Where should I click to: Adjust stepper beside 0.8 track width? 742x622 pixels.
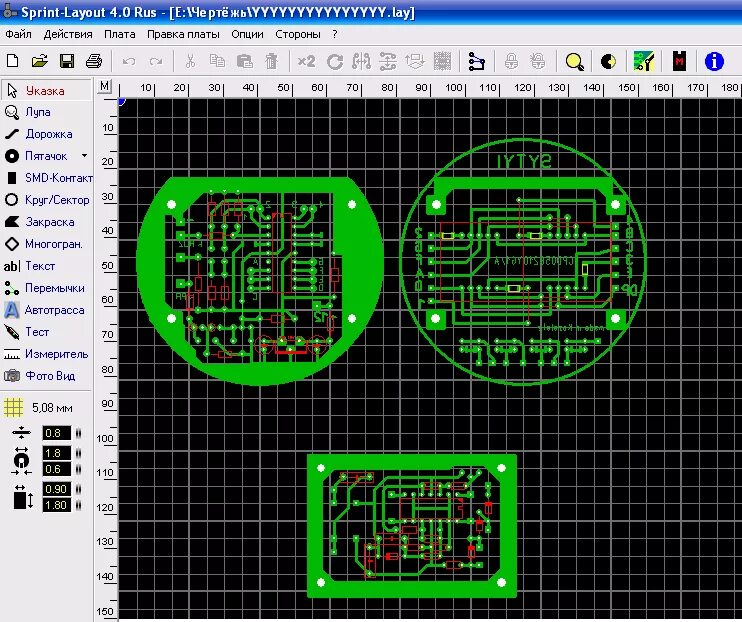point(79,433)
